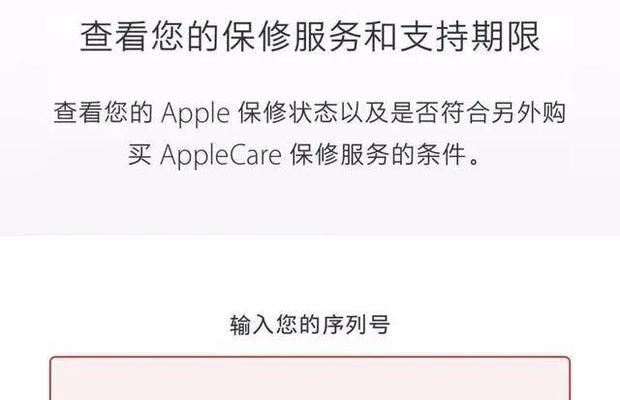Click the word Apple in first description line

click(195, 113)
